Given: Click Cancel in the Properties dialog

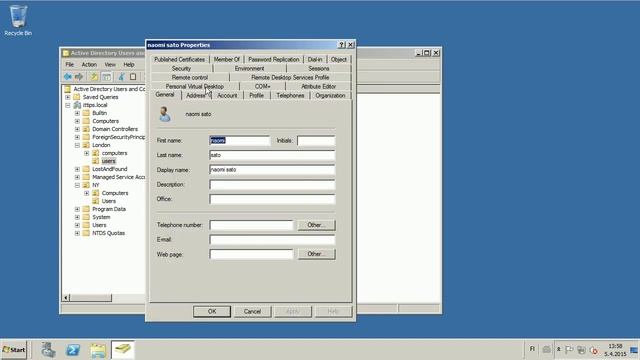Looking at the screenshot, I should click(252, 311).
